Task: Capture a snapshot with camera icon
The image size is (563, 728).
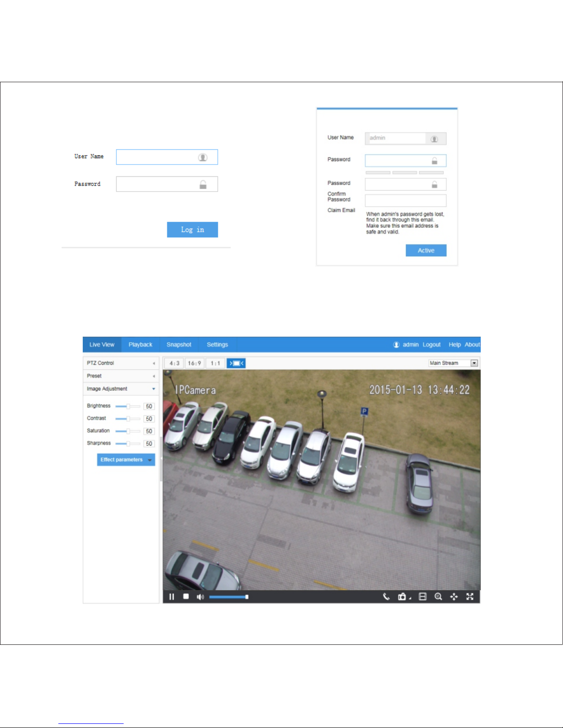Action: pyautogui.click(x=403, y=597)
